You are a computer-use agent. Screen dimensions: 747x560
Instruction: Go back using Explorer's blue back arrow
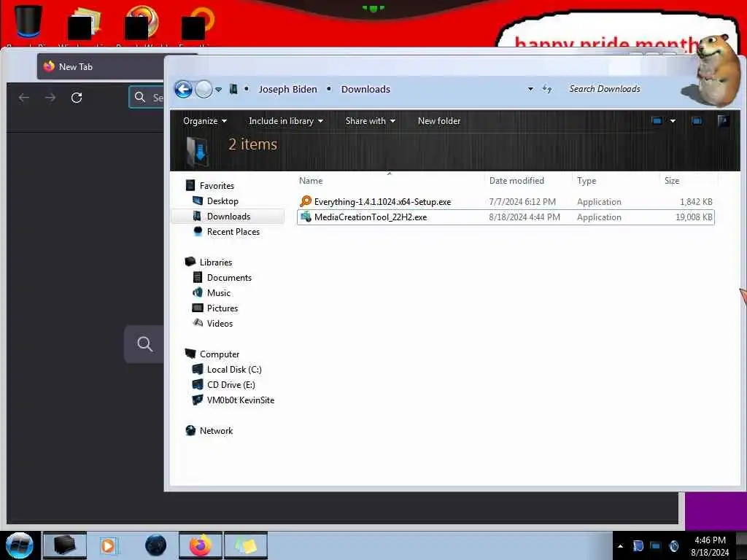click(183, 89)
